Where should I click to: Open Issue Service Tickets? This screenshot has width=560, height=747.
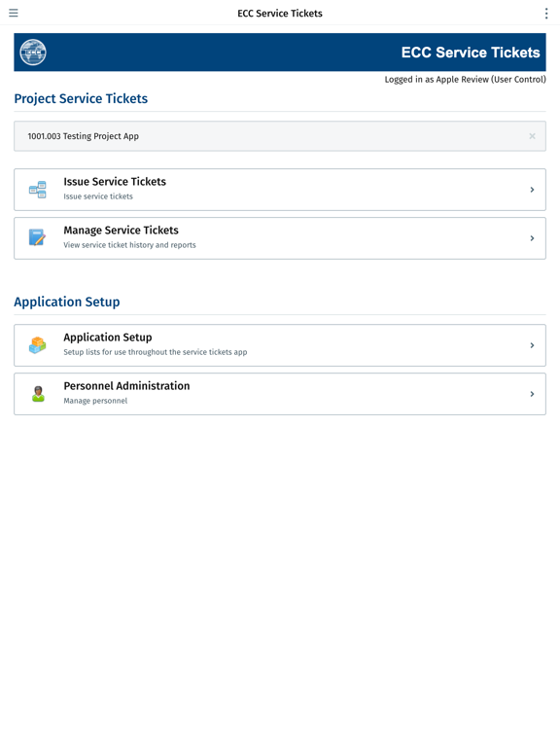[x=280, y=190]
